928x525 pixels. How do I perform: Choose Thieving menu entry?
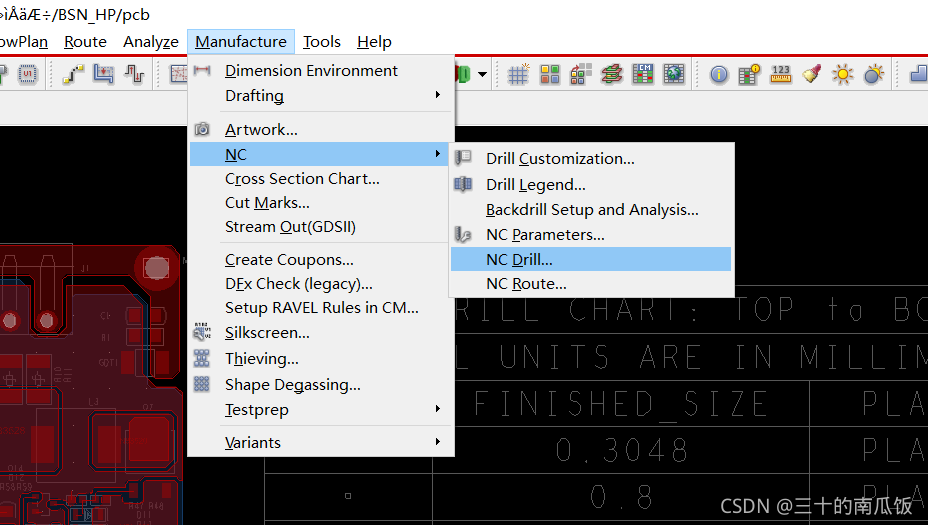(321, 359)
